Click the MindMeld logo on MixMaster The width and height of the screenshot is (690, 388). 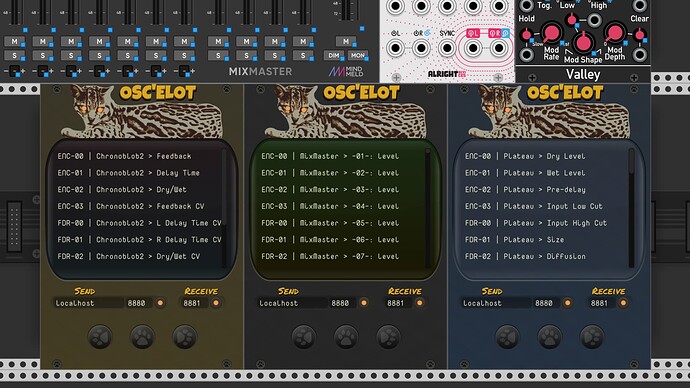tap(346, 71)
